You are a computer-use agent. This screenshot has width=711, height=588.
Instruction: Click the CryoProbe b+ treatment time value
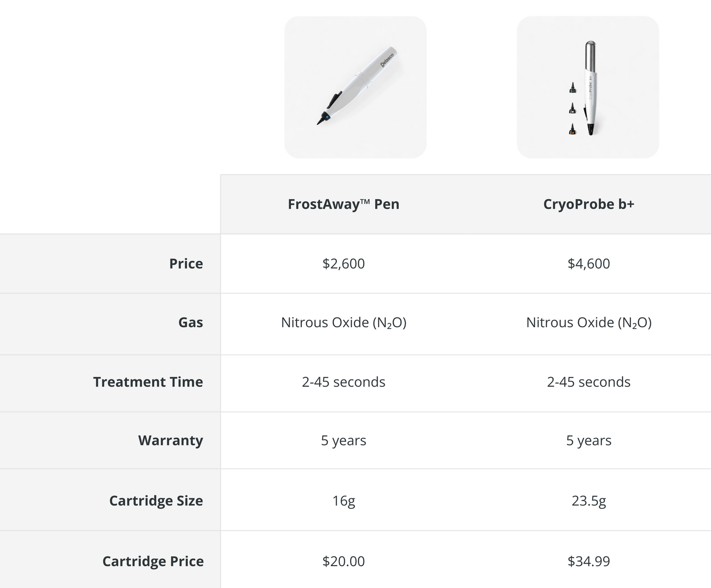pyautogui.click(x=589, y=382)
